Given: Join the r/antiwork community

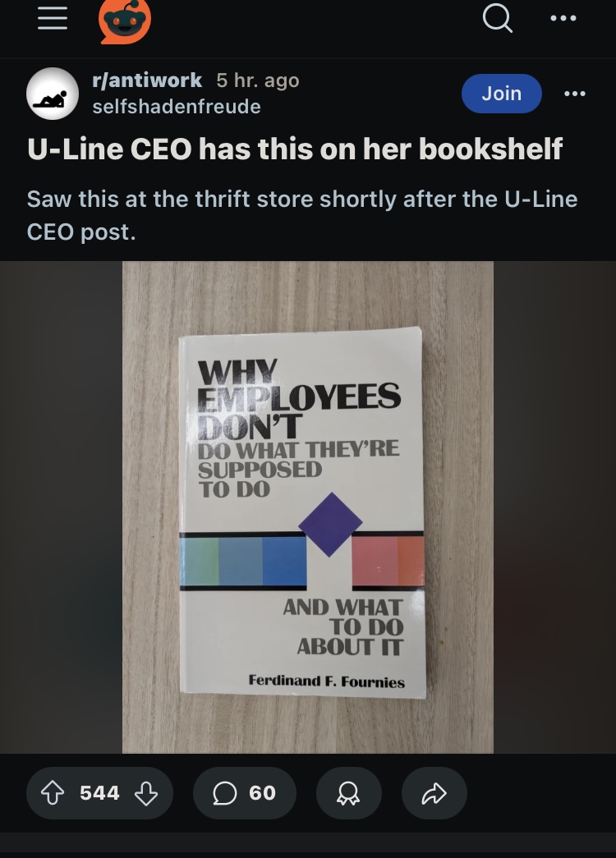Looking at the screenshot, I should [x=502, y=94].
